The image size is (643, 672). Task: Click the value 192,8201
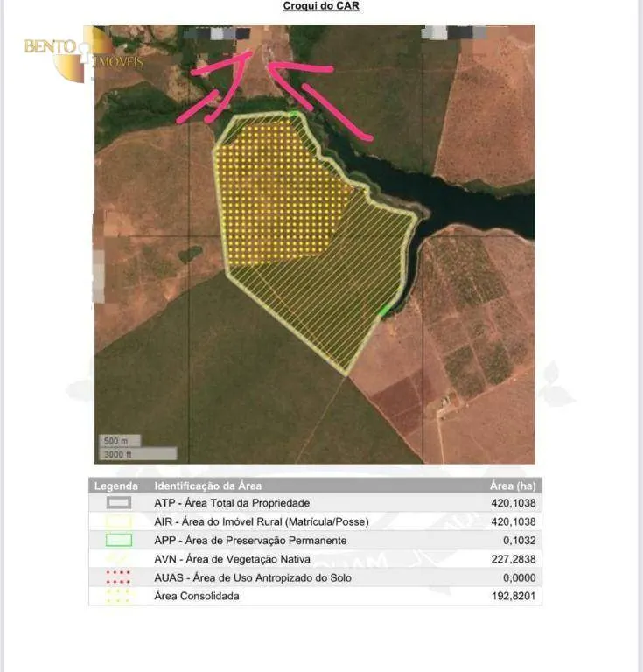[514, 596]
